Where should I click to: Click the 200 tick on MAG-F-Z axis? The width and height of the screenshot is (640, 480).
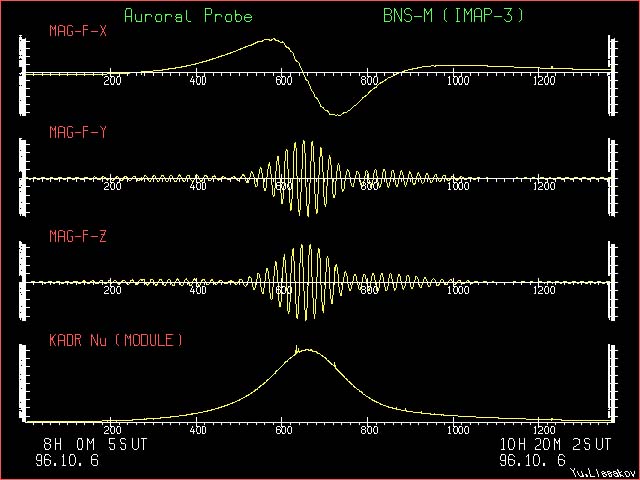(112, 290)
